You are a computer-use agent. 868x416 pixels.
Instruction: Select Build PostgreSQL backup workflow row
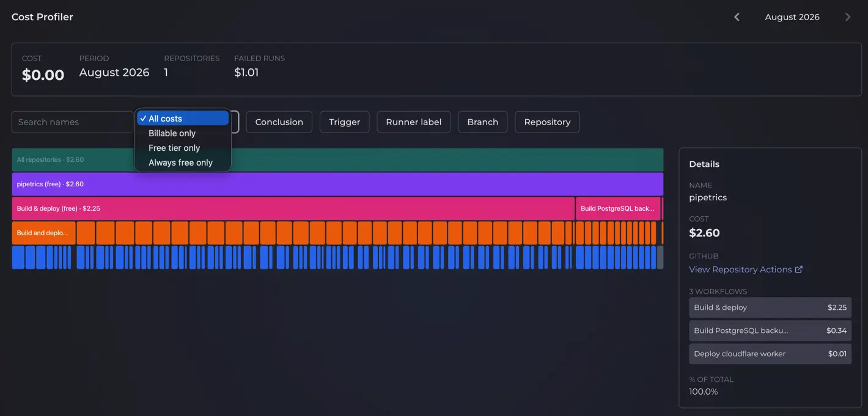click(x=770, y=330)
